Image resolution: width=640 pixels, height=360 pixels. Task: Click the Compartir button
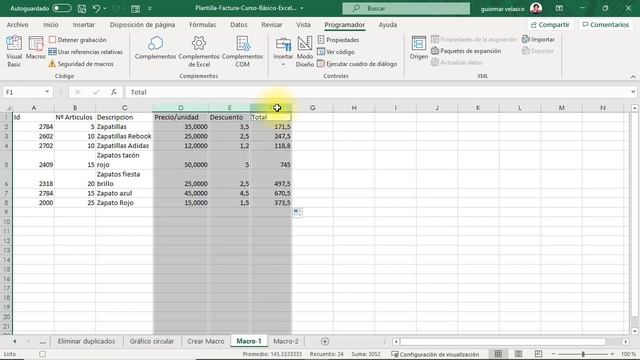tap(550, 24)
